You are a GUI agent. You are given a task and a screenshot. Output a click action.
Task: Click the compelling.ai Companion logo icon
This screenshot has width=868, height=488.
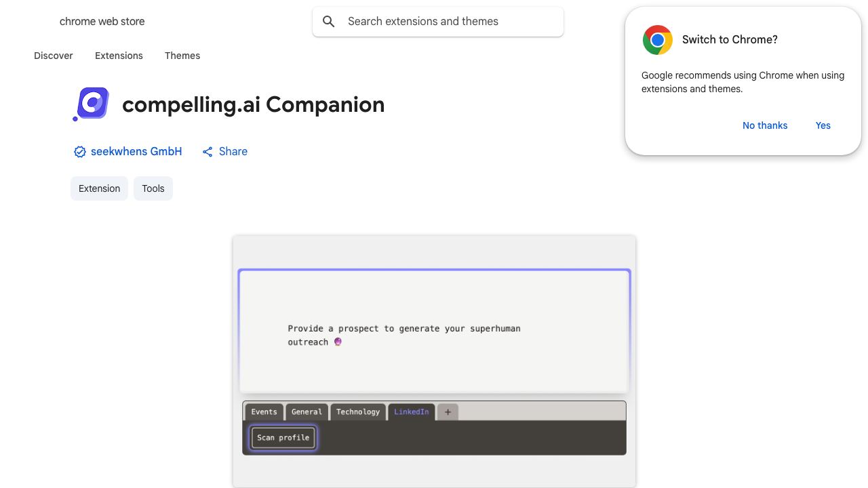pos(92,104)
